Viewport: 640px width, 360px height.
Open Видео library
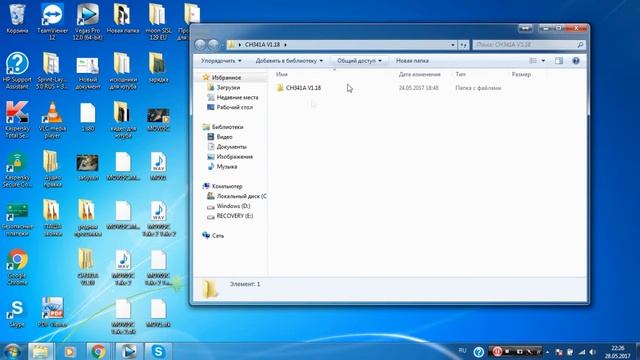[224, 137]
